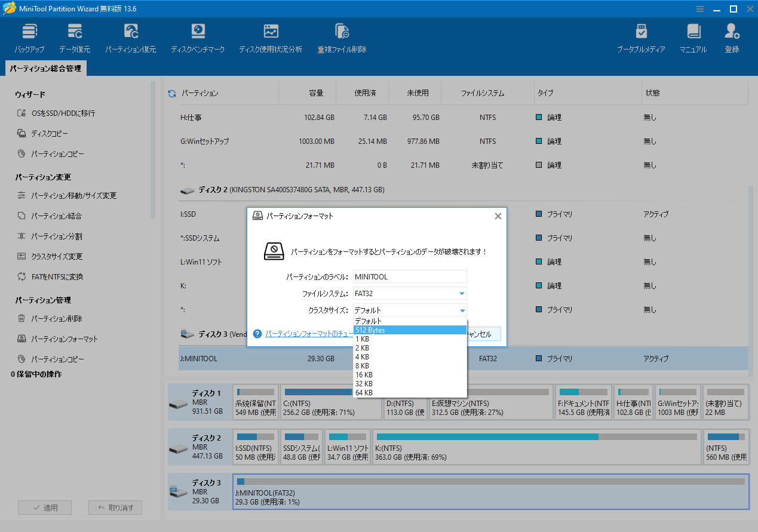Start ディスクベンチマーク disk benchmark
This screenshot has height=532, width=758.
coord(198,39)
